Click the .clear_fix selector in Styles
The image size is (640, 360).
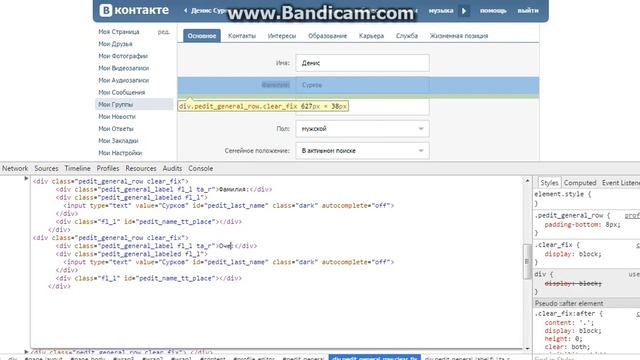tap(553, 245)
